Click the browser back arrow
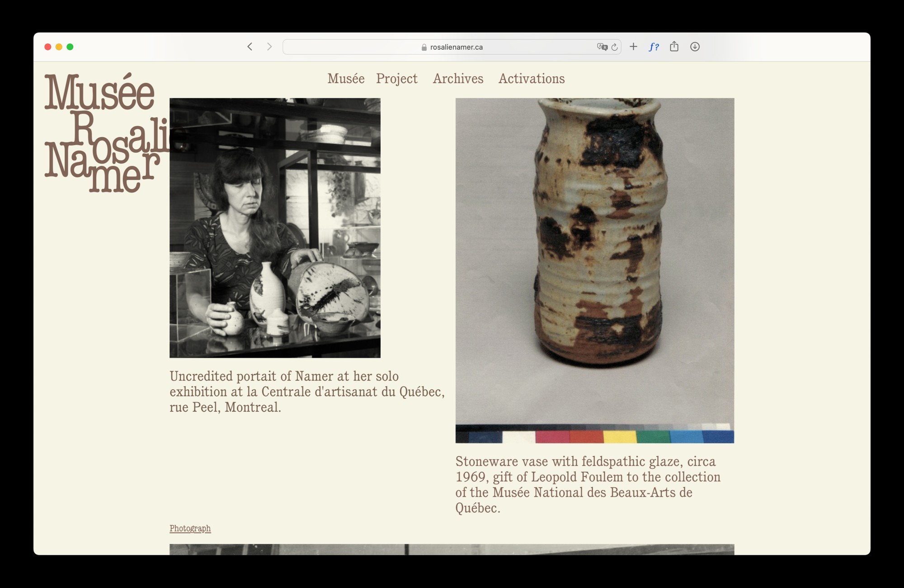Screen dimensions: 904x588 click(x=250, y=47)
